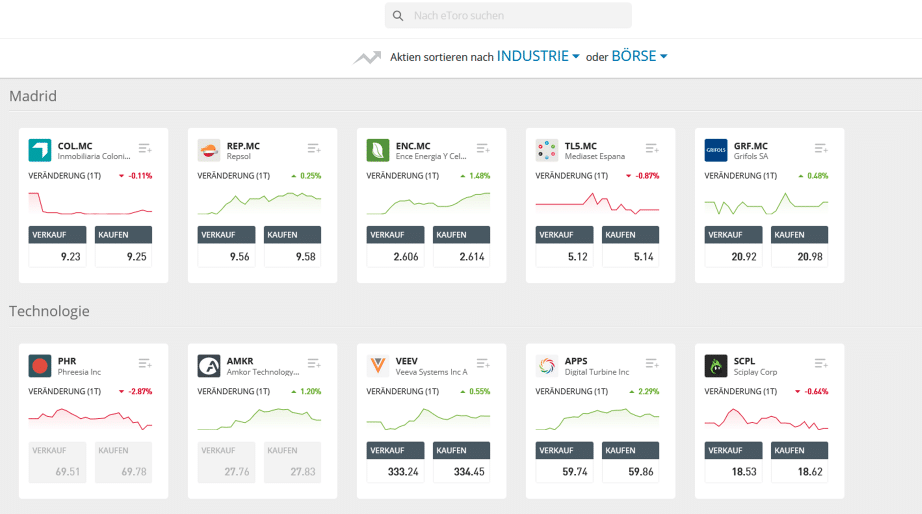Click the Repsol REP.MC logo
This screenshot has width=922, height=514.
pos(209,150)
